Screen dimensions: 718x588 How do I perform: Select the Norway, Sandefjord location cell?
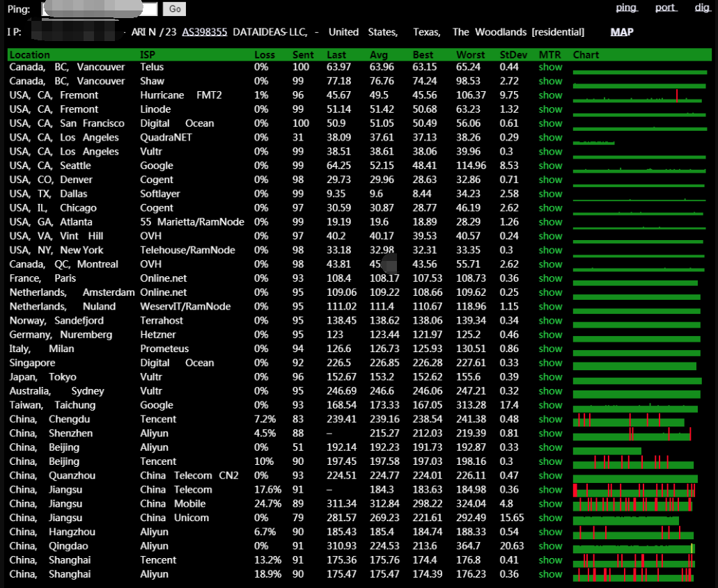(x=57, y=321)
